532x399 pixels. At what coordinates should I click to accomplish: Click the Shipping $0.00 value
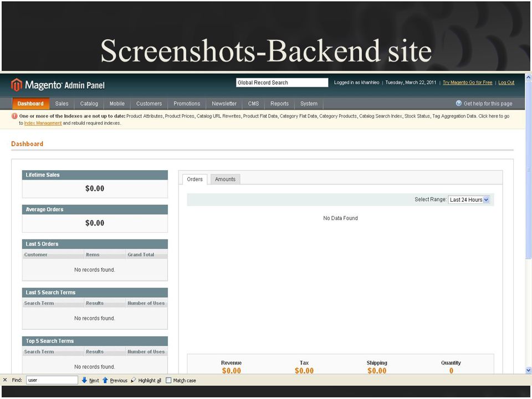click(377, 371)
